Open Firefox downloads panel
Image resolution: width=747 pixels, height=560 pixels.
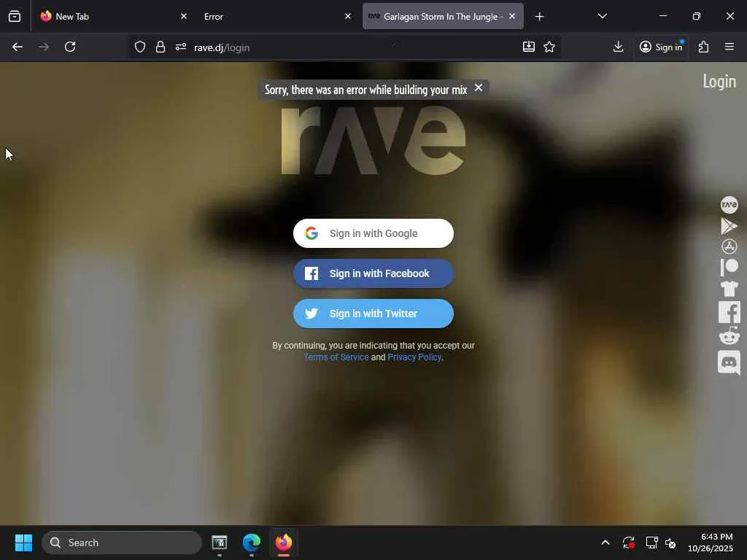click(x=618, y=47)
